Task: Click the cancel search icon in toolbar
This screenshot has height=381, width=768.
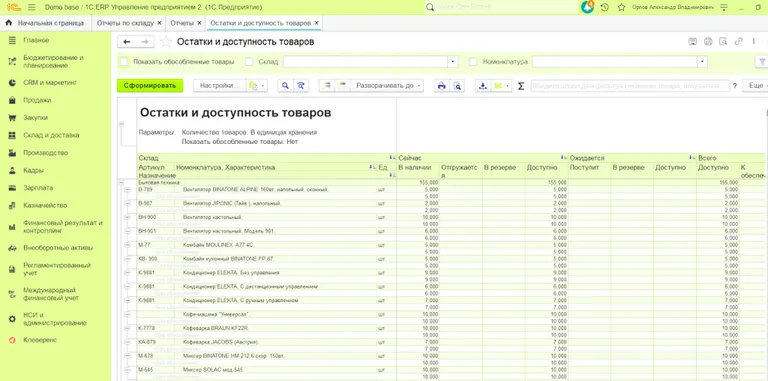Action: click(301, 86)
